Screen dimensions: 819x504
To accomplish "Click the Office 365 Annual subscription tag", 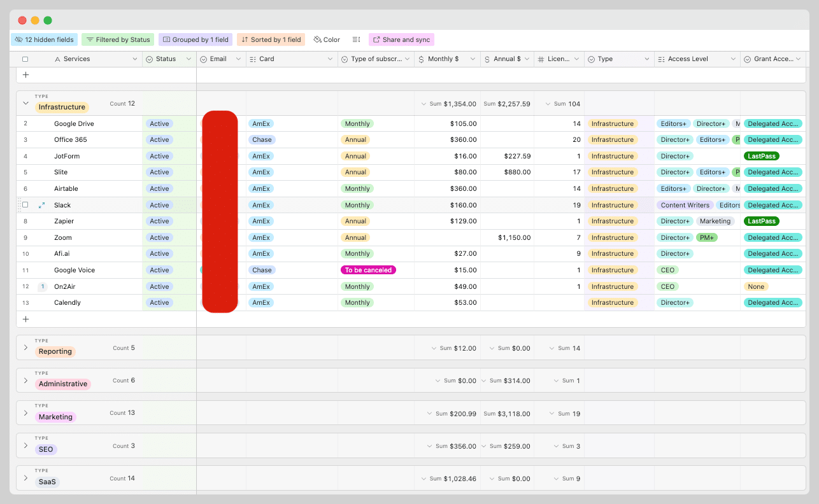I will pyautogui.click(x=355, y=140).
